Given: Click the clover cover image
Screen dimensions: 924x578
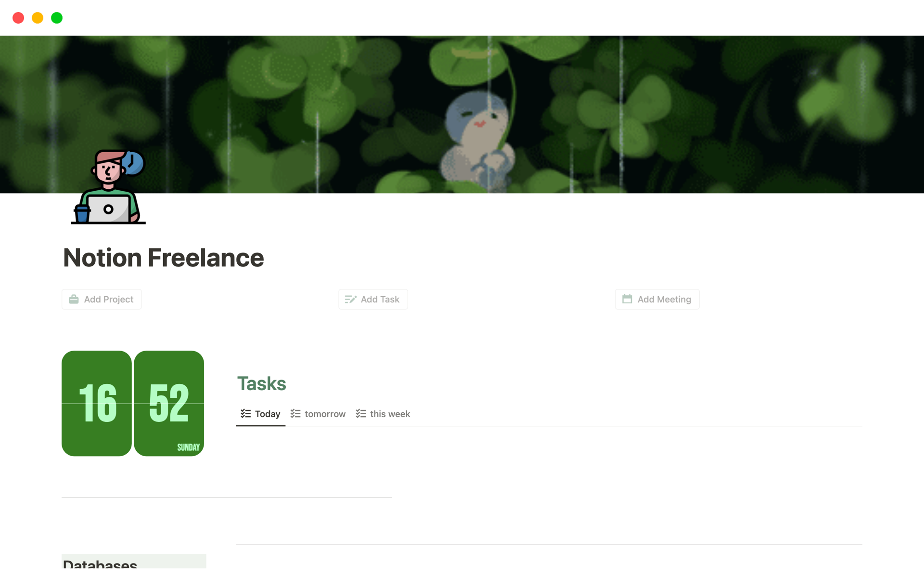Looking at the screenshot, I should coord(462,114).
